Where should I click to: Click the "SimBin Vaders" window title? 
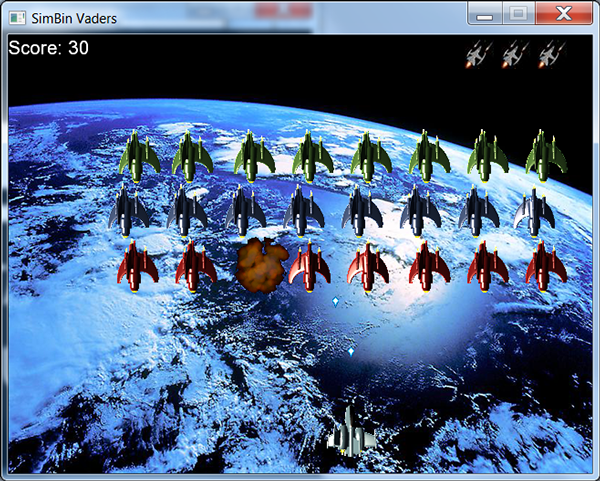point(74,18)
